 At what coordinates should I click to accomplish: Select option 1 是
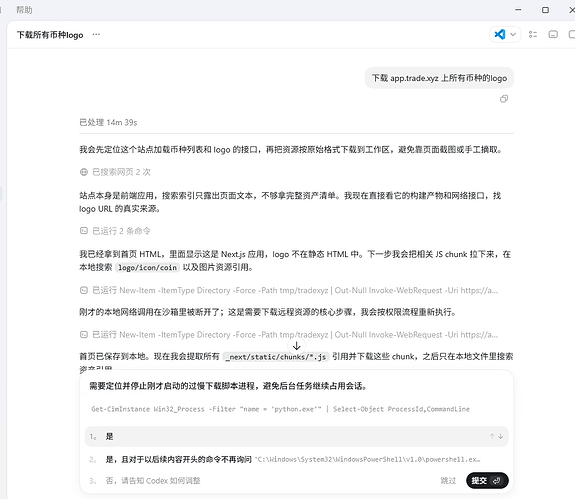click(x=296, y=436)
